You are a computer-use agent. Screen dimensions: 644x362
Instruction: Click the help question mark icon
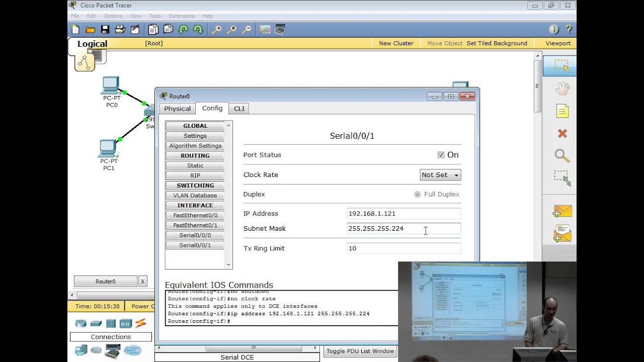tap(569, 30)
